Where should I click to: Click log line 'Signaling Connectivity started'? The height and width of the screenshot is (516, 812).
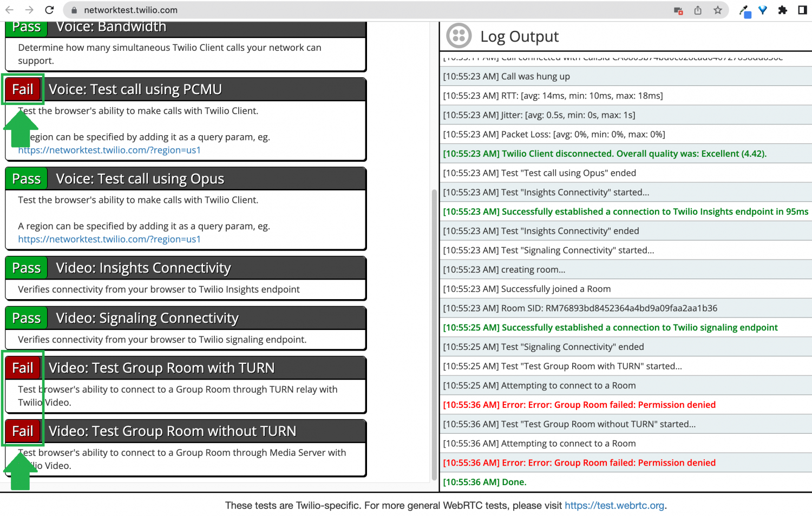coord(626,250)
